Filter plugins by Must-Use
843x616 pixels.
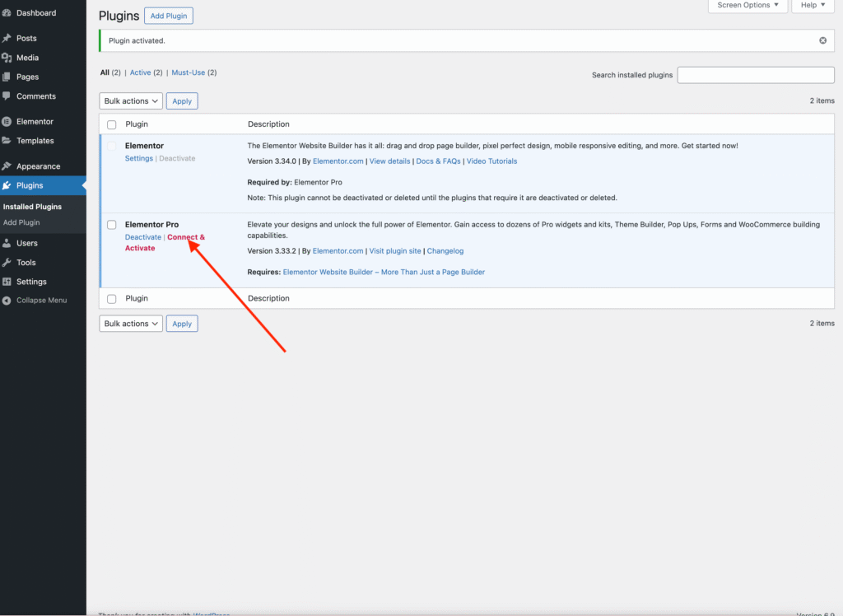(188, 72)
